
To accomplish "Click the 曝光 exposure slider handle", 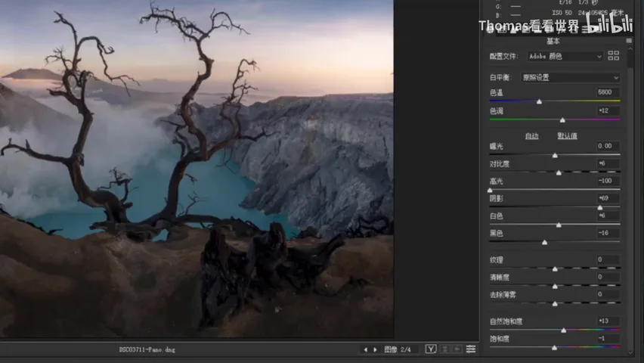I will click(555, 155).
